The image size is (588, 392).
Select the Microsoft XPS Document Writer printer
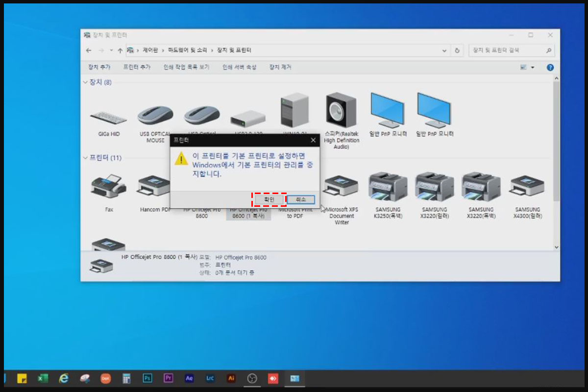click(x=342, y=200)
